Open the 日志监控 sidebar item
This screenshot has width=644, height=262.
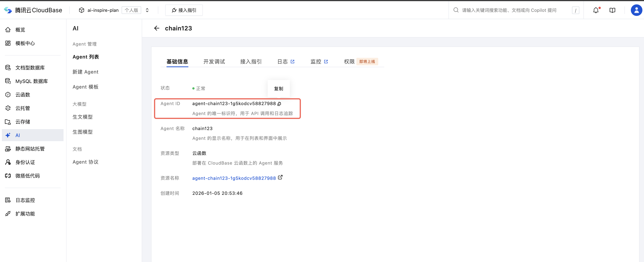(25, 200)
